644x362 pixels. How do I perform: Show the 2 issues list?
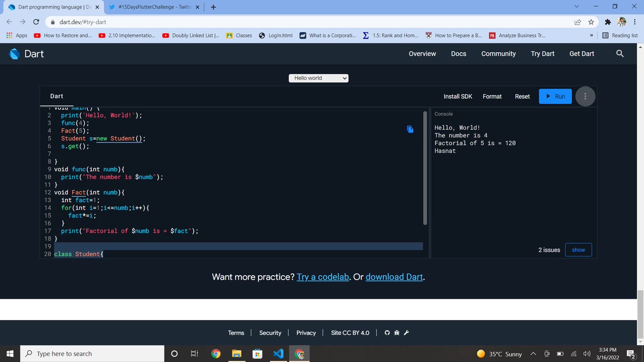[579, 250]
